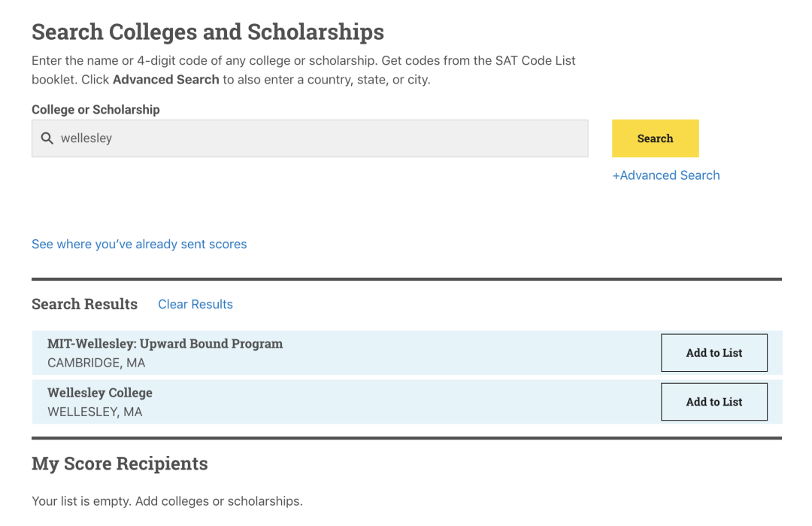Open See where you've already sent scores
The image size is (812, 526).
tap(139, 244)
